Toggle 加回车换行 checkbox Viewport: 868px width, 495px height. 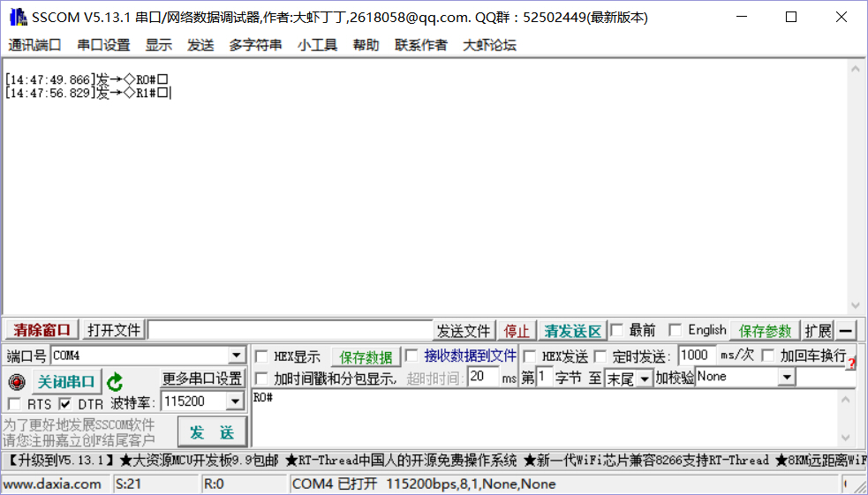pyautogui.click(x=768, y=355)
